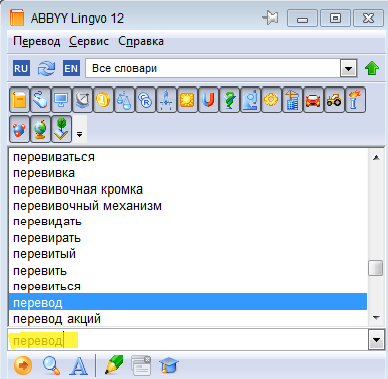Click the tree with checkmark dictionary icon
Image resolution: width=388 pixels, height=379 pixels.
click(x=61, y=129)
